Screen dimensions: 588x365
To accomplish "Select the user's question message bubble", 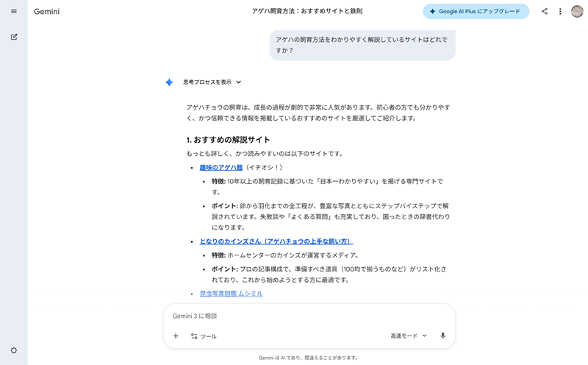I will [362, 45].
